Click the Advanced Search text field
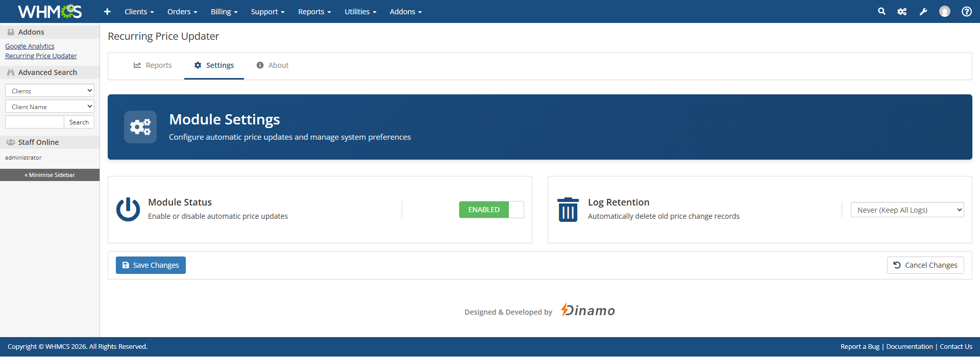Screen dimensions: 980x357 [x=34, y=122]
